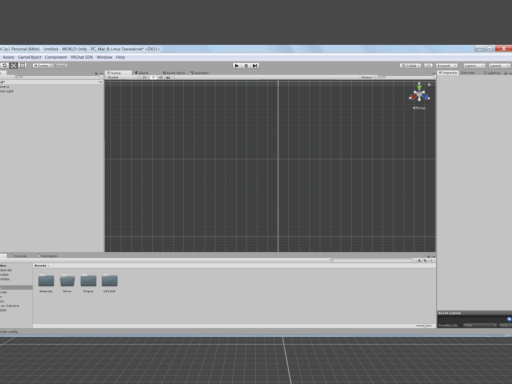
Task: Open the Account dropdown
Action: (446, 66)
